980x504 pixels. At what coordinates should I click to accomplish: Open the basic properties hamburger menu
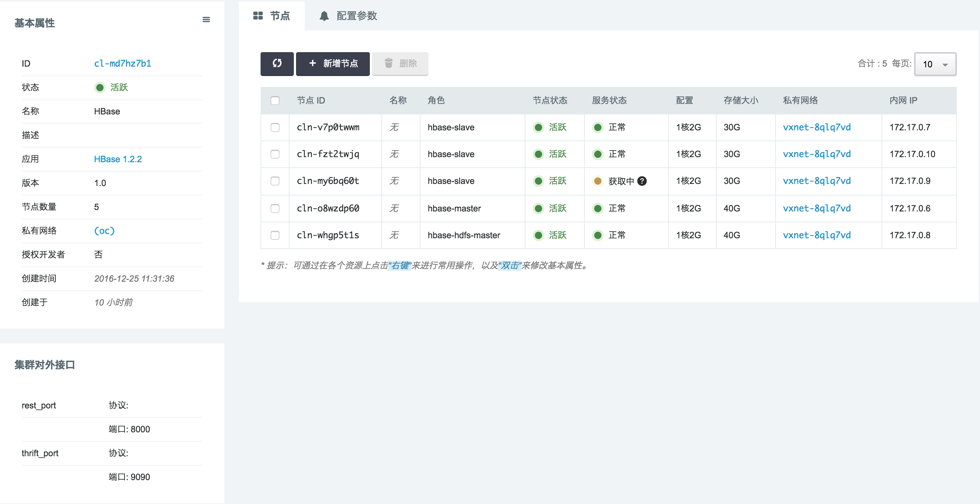206,20
